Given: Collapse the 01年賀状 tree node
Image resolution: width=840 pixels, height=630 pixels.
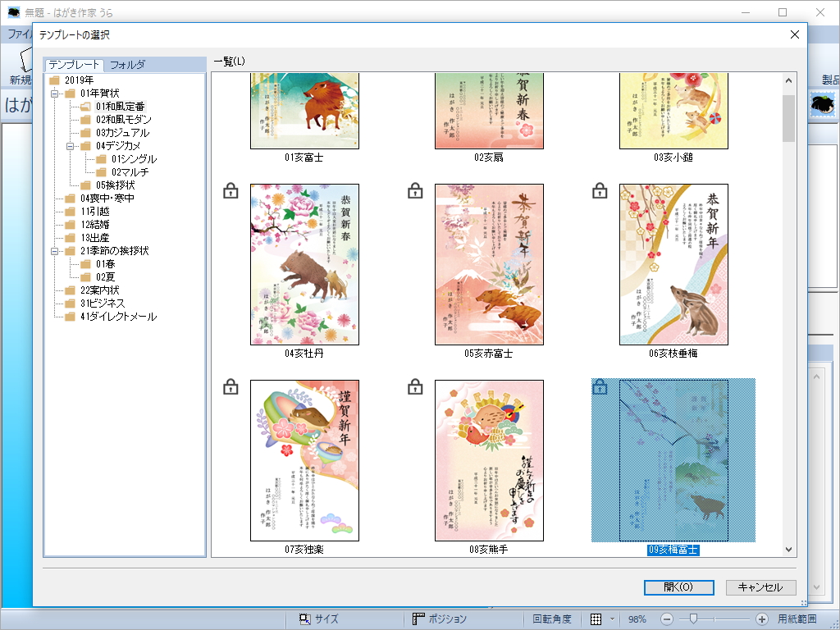Looking at the screenshot, I should (54, 94).
